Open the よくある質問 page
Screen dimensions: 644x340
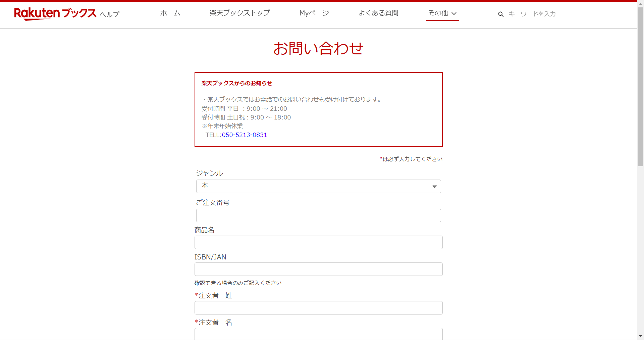pyautogui.click(x=378, y=13)
